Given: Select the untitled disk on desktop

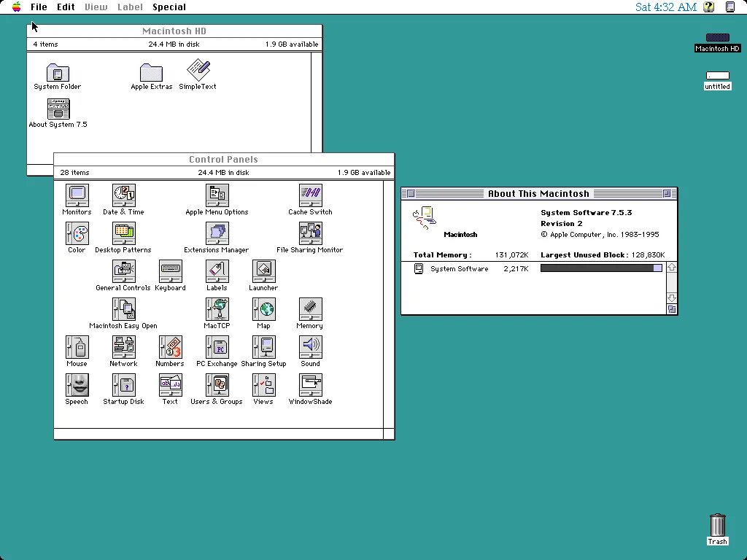Looking at the screenshot, I should tap(717, 76).
